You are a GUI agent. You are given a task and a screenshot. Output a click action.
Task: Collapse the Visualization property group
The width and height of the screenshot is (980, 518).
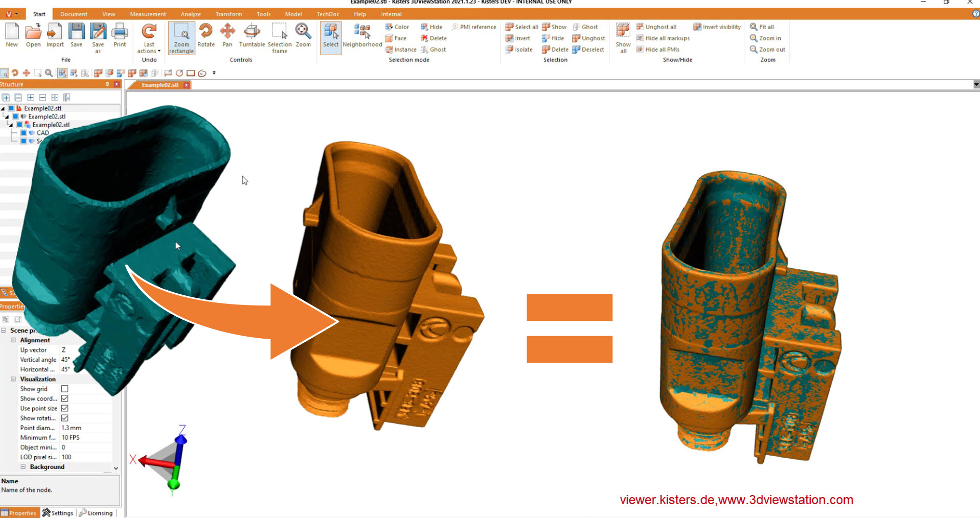tap(13, 379)
